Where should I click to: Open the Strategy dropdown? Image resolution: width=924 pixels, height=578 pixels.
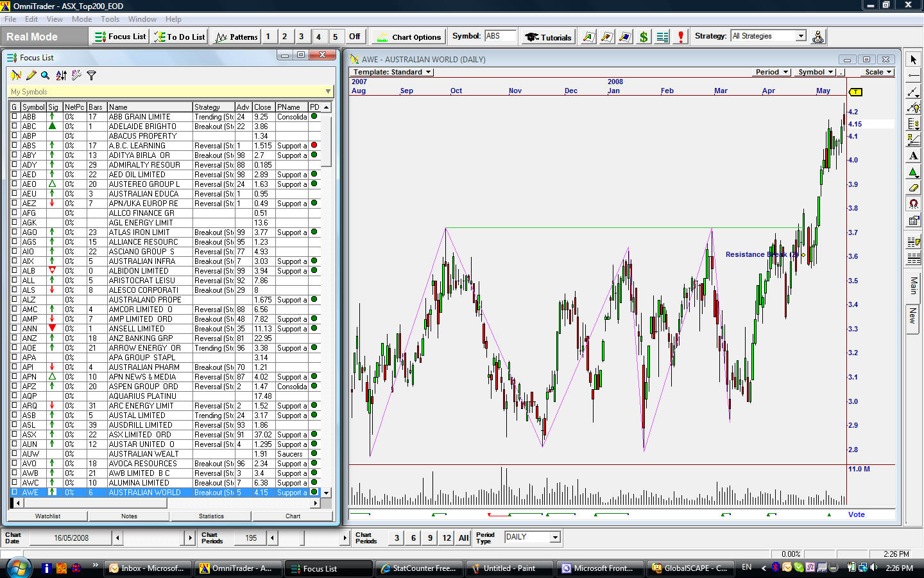[x=801, y=36]
